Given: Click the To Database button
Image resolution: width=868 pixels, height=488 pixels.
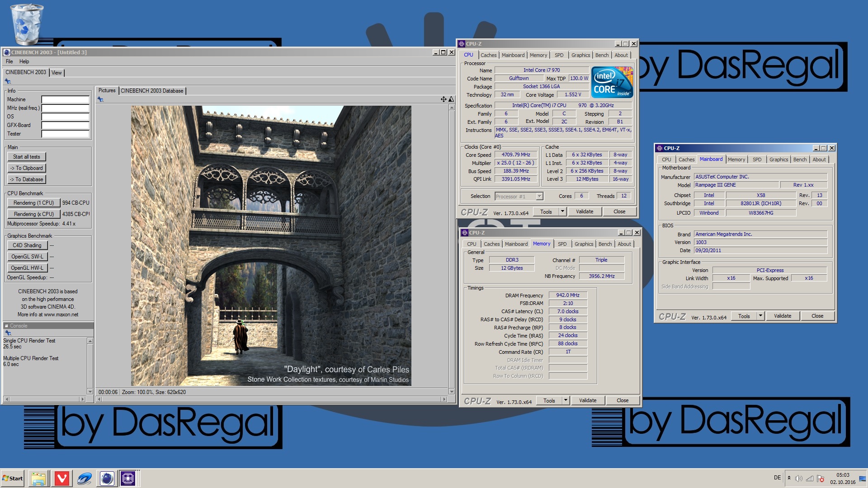Looking at the screenshot, I should (x=27, y=179).
